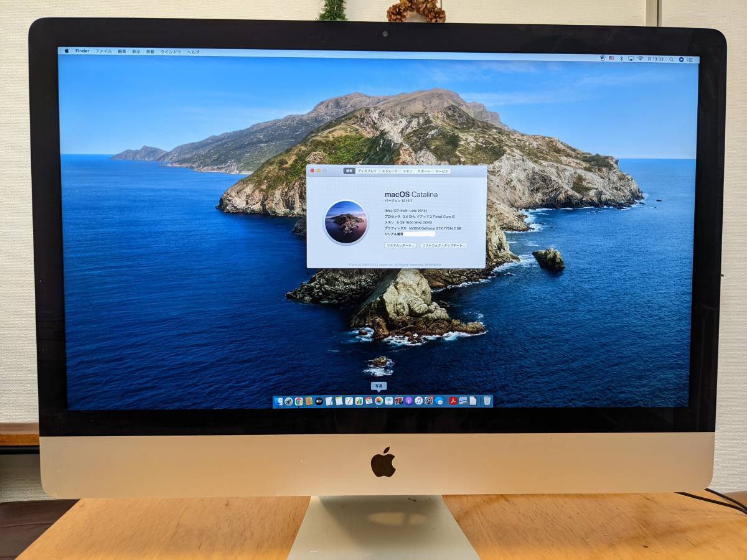747x560 pixels.
Task: Open Wi-Fi status menu in menu bar
Action: 641,58
